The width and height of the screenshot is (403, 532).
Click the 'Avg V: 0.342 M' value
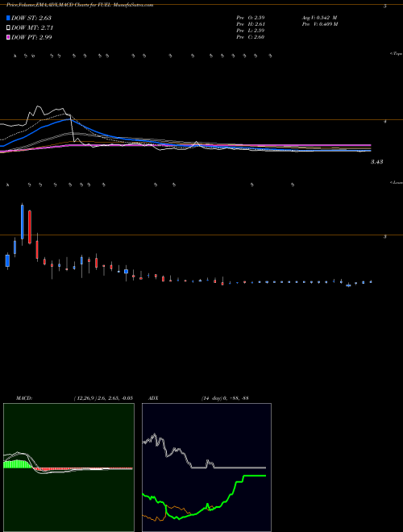click(x=319, y=17)
